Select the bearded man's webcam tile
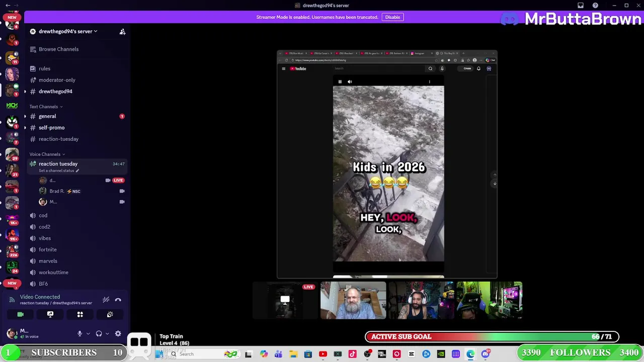This screenshot has height=362, width=644. coord(353,300)
